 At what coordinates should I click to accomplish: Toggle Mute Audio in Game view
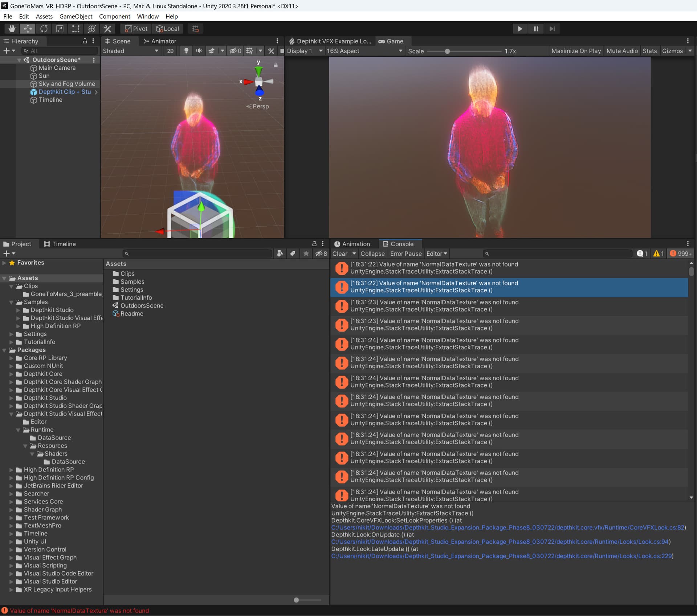point(622,51)
